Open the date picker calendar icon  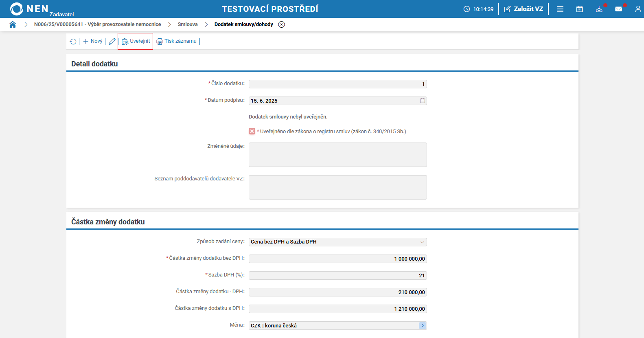coord(423,101)
